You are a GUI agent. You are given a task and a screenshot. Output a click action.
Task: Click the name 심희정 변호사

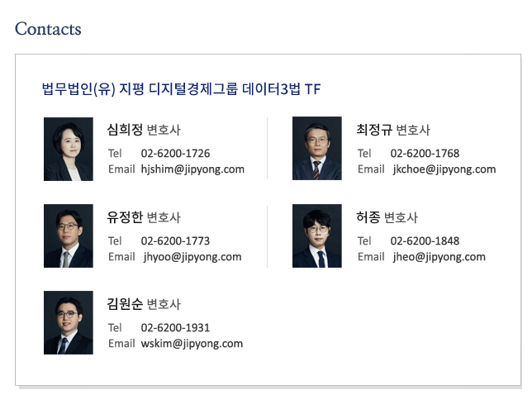tap(144, 130)
